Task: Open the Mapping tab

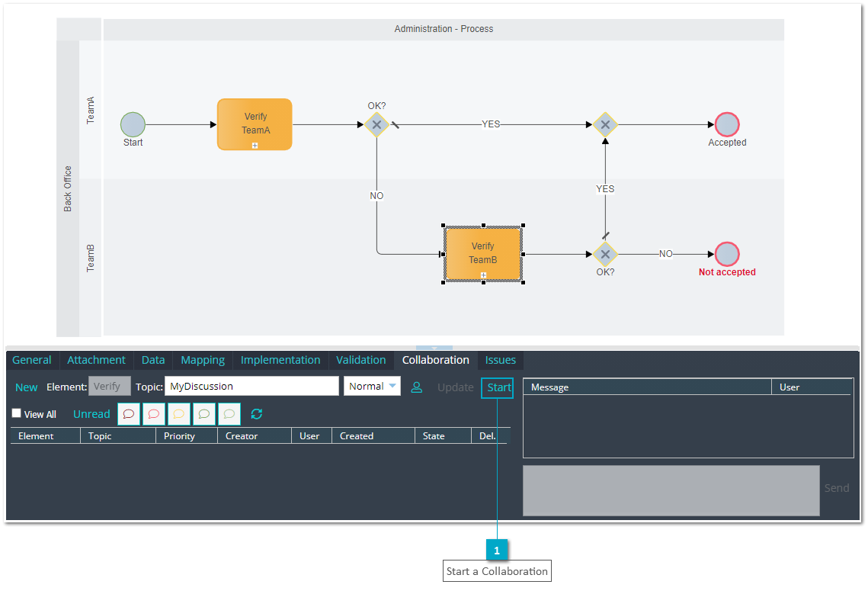Action: click(x=203, y=360)
